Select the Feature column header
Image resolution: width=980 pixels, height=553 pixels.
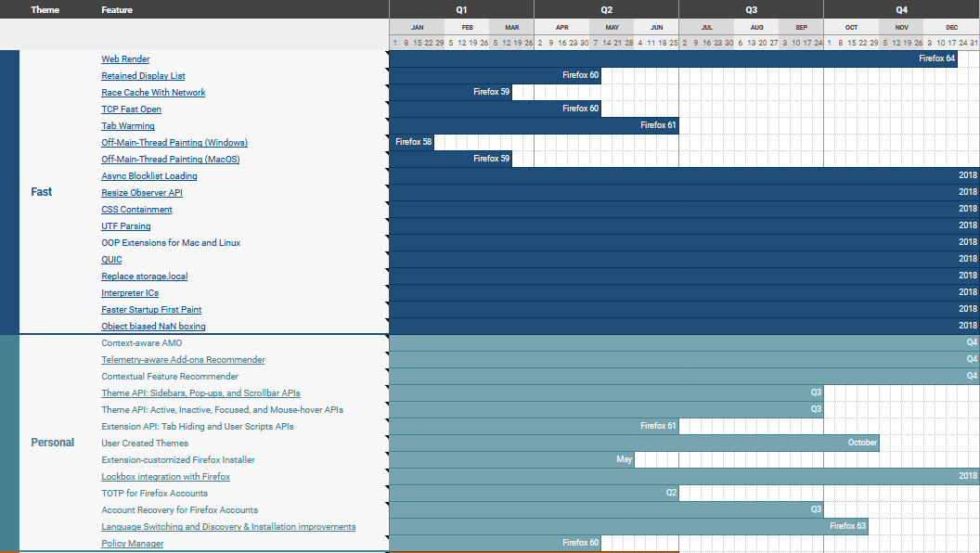click(x=117, y=10)
